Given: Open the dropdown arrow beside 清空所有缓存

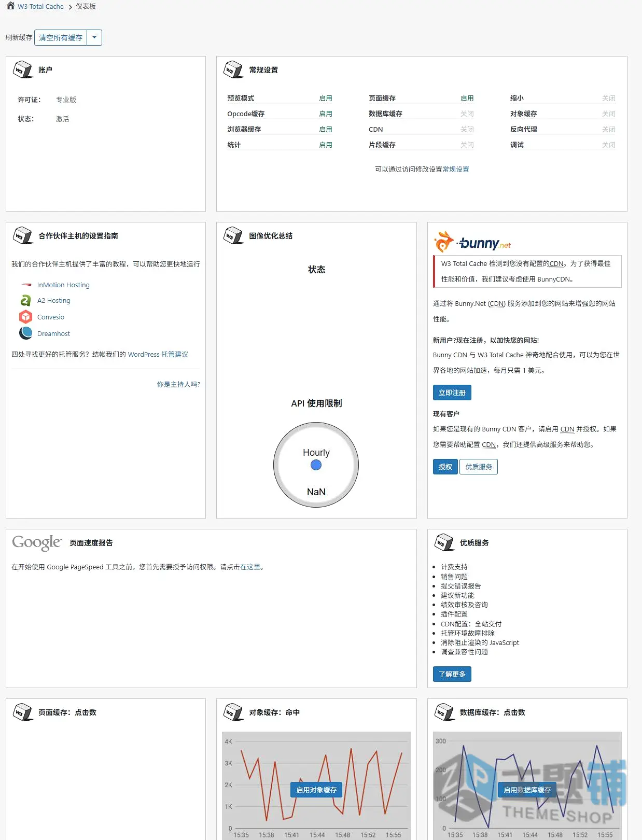Looking at the screenshot, I should click(x=94, y=37).
